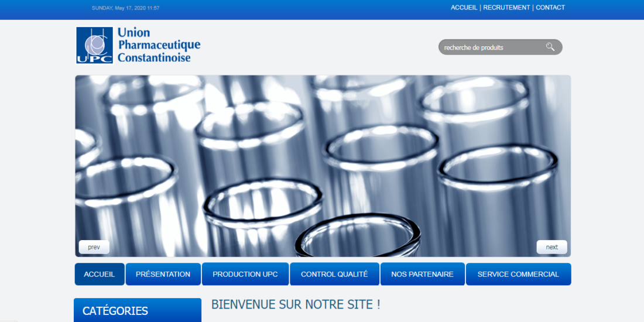The width and height of the screenshot is (644, 322).
Task: Advance slideshow with next button
Action: pyautogui.click(x=551, y=247)
